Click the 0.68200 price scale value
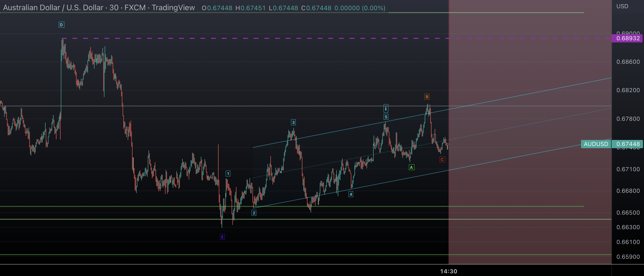 [x=628, y=90]
